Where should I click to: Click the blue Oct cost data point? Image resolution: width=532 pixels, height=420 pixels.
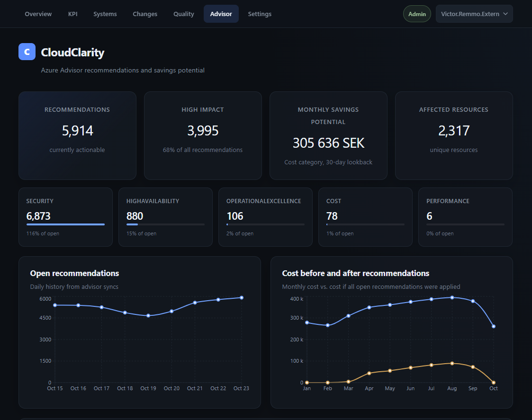pyautogui.click(x=494, y=326)
